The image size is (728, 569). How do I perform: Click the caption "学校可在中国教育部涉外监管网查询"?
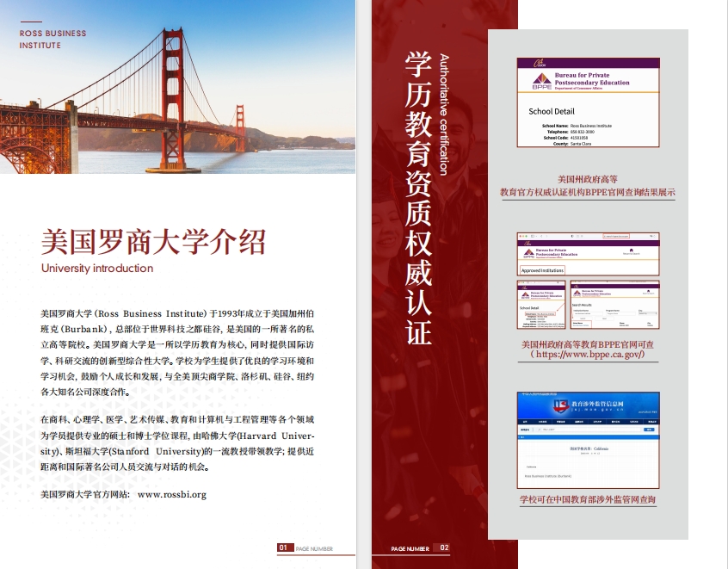pos(588,500)
